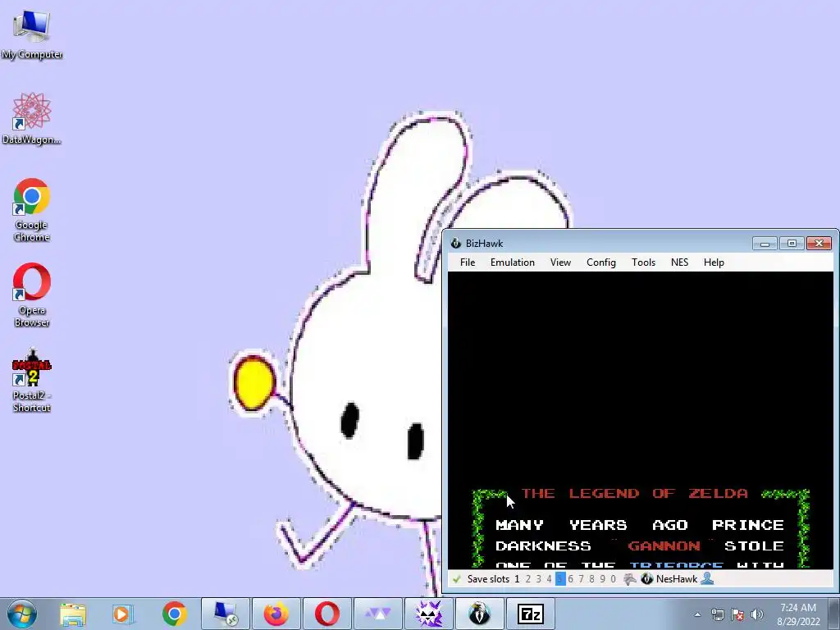The image size is (840, 630).
Task: Switch to Firefox on the taskbar
Action: pyautogui.click(x=276, y=614)
